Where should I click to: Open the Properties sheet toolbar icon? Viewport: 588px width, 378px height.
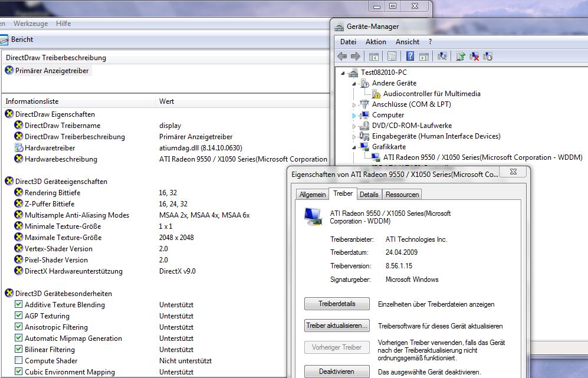[x=392, y=56]
